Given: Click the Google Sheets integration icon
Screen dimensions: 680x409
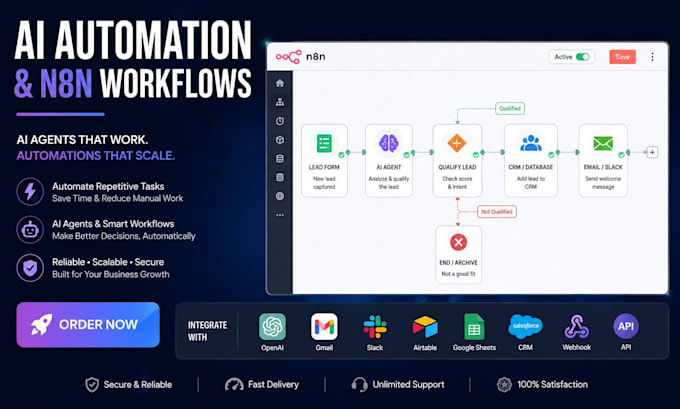Looking at the screenshot, I should click(474, 327).
